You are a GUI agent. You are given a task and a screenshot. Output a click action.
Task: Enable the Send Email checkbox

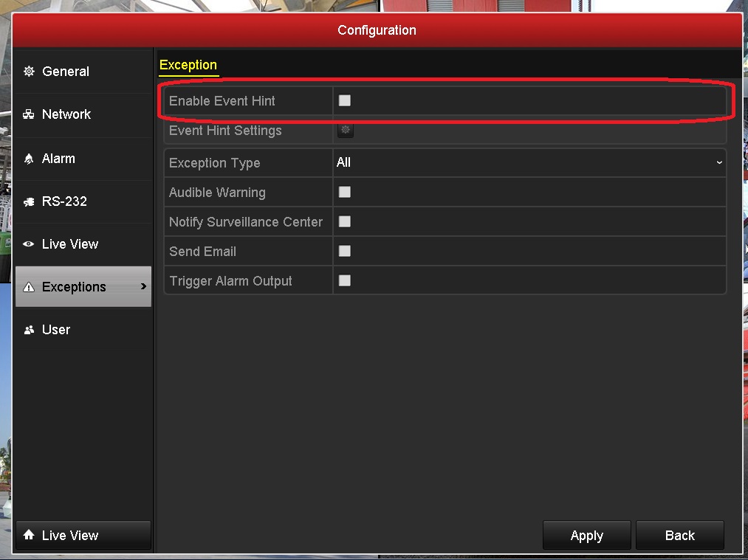(x=345, y=251)
